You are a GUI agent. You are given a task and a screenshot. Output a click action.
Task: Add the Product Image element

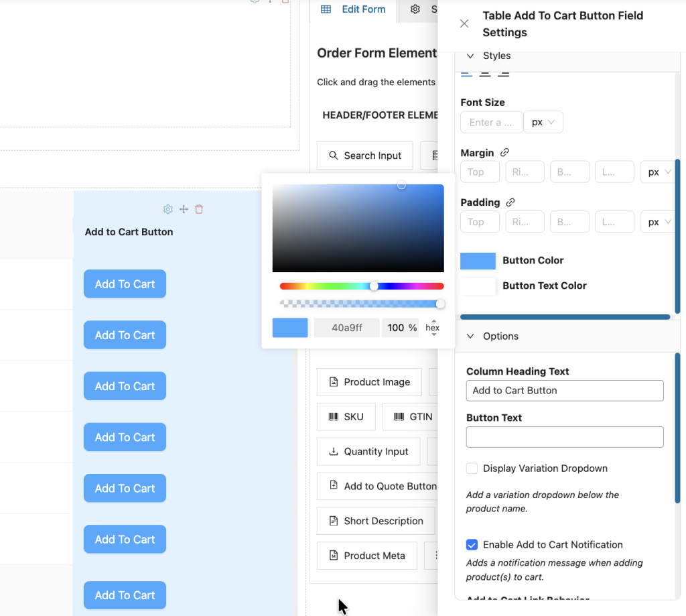[369, 382]
